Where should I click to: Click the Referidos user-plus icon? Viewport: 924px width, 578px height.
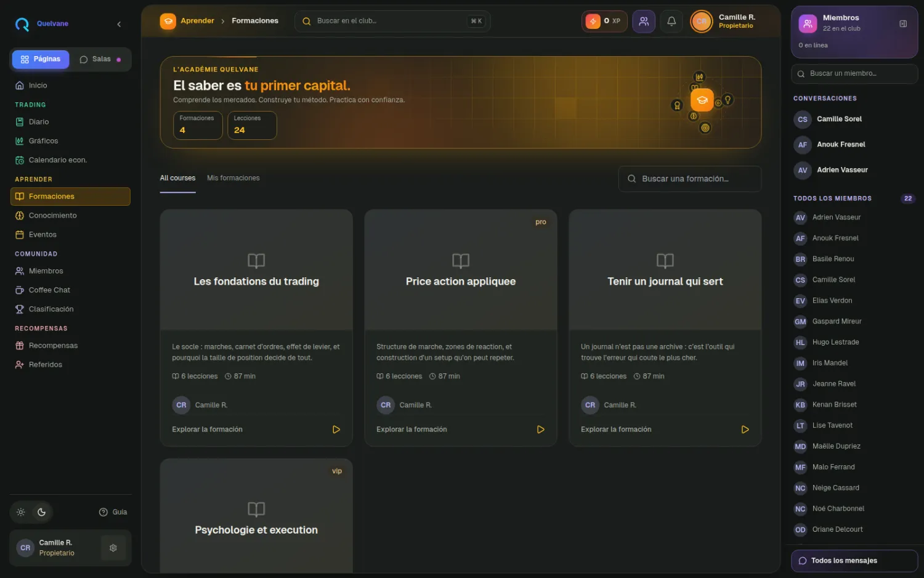click(x=20, y=365)
